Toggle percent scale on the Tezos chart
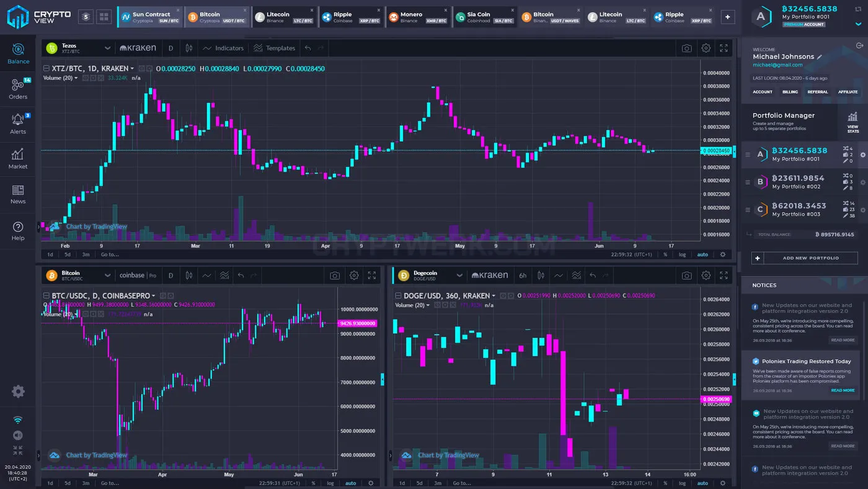Screen dimensions: 868x489 click(665, 254)
